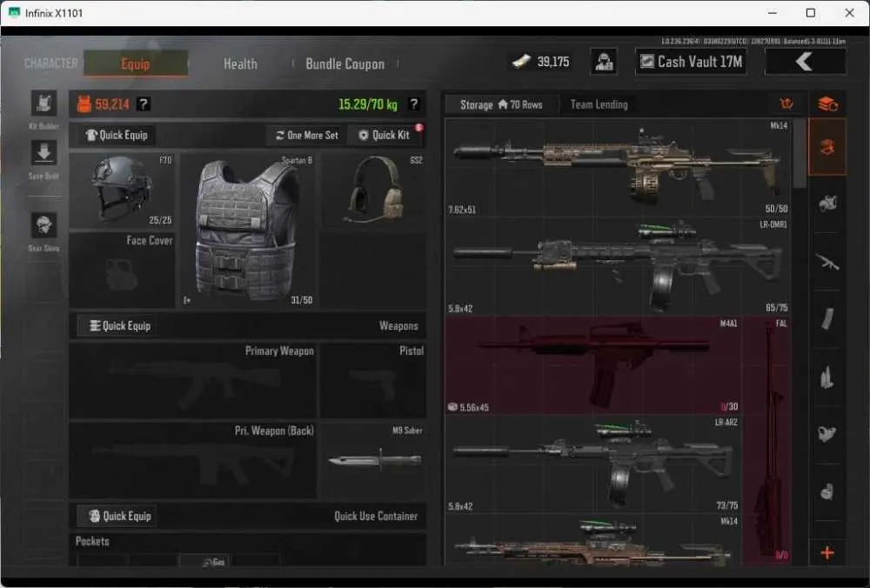
Task: Switch to the Equip tab
Action: (x=136, y=63)
